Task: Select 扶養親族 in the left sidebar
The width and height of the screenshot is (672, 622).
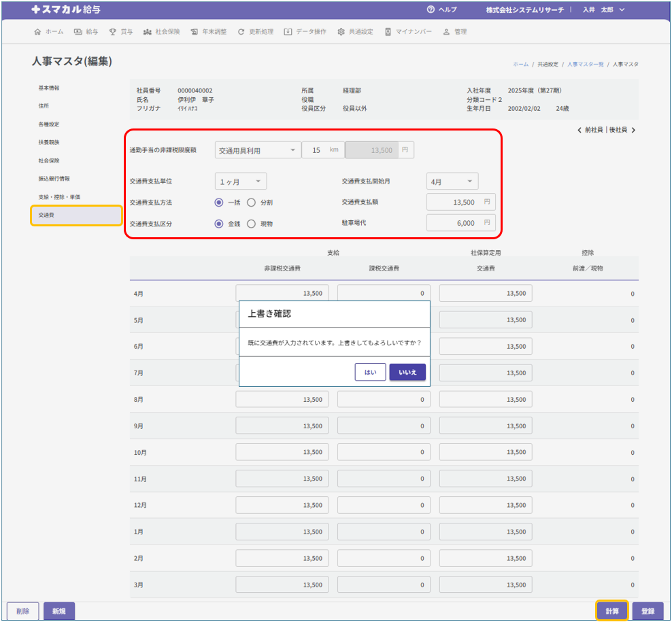Action: [x=49, y=143]
